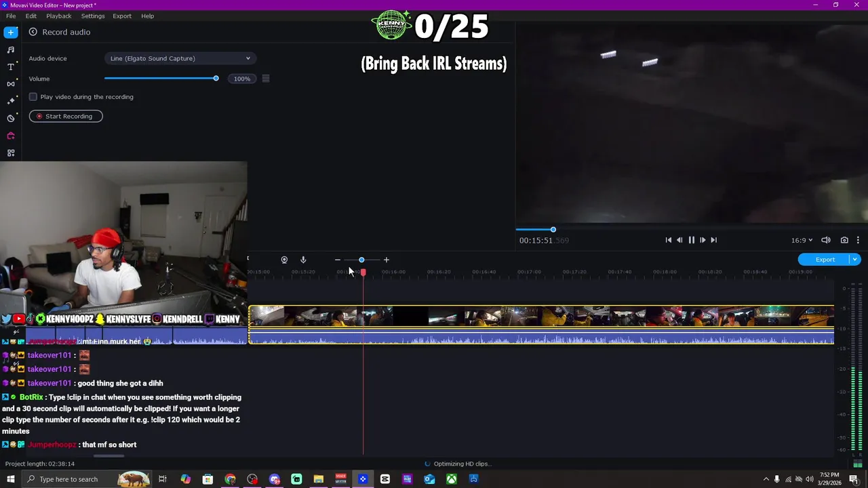Image resolution: width=868 pixels, height=488 pixels.
Task: Open volume level meter icon beside 100%
Action: point(266,79)
